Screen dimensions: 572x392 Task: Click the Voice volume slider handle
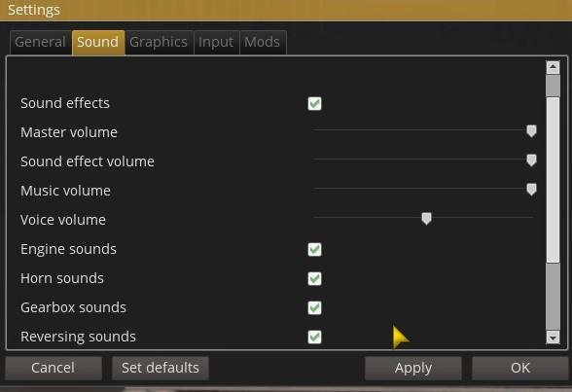pos(426,219)
